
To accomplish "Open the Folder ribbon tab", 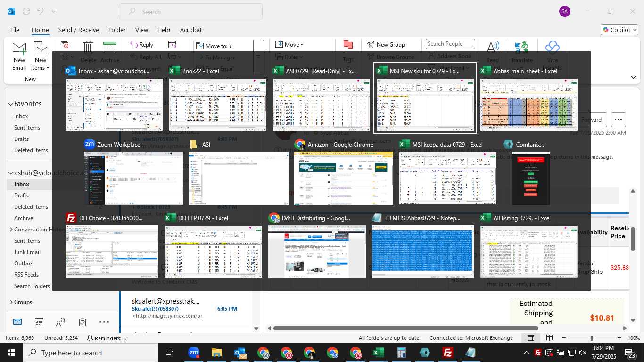I will [x=117, y=30].
